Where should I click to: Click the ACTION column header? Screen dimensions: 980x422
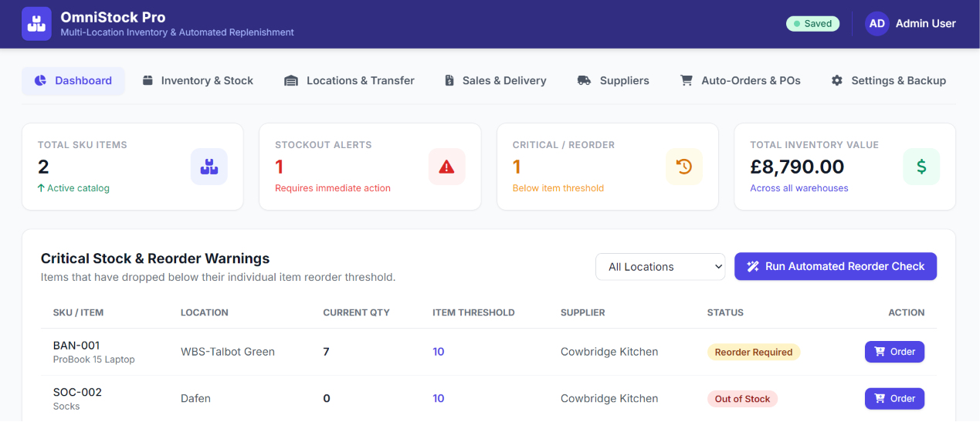(x=907, y=312)
